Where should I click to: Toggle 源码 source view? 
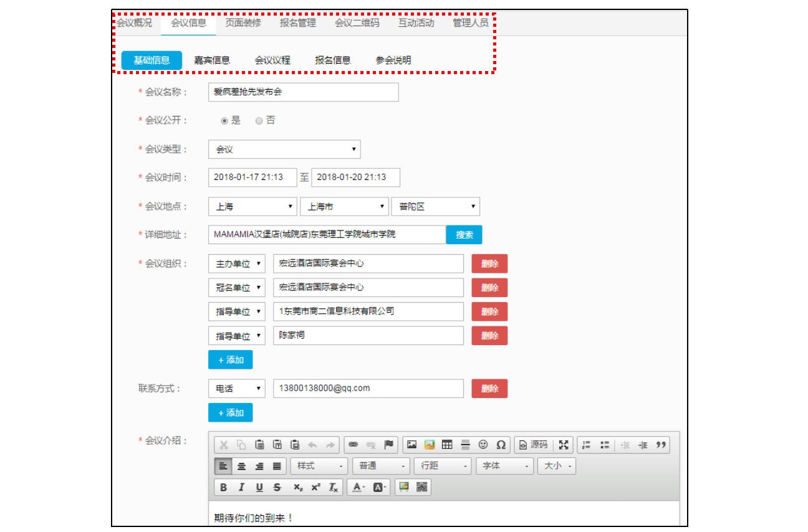tap(533, 445)
